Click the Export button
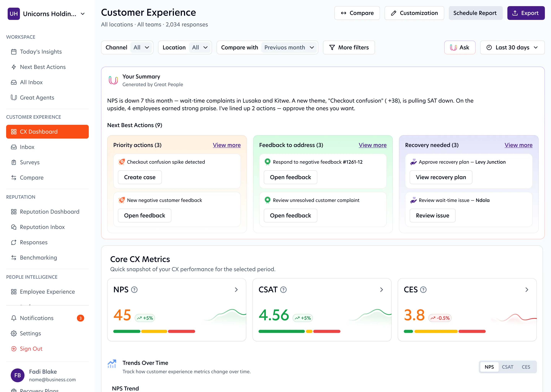551x392 pixels. (x=526, y=13)
